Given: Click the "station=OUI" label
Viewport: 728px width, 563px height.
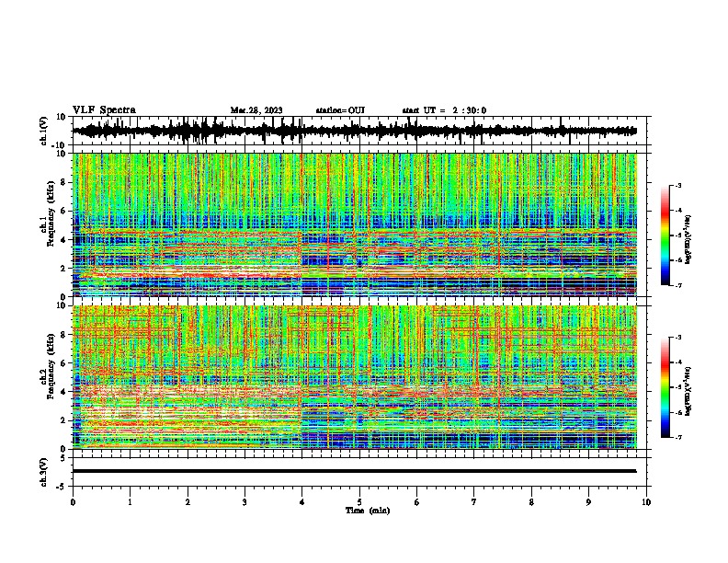Looking at the screenshot, I should click(340, 110).
